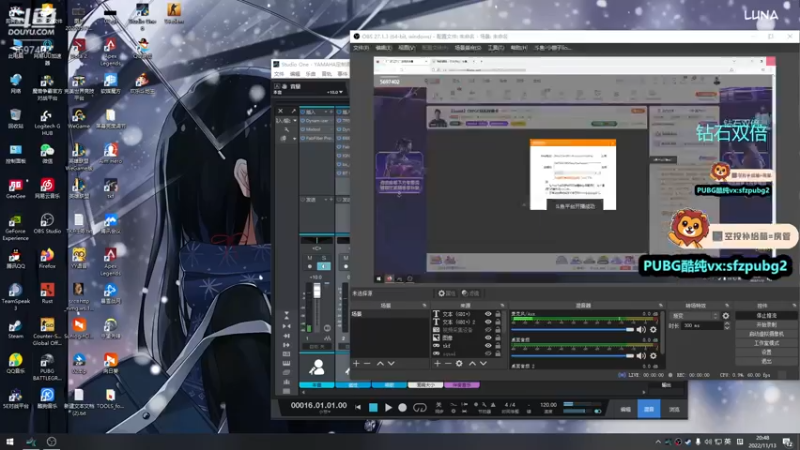
Task: Start playback in Studio One transport
Action: (388, 407)
